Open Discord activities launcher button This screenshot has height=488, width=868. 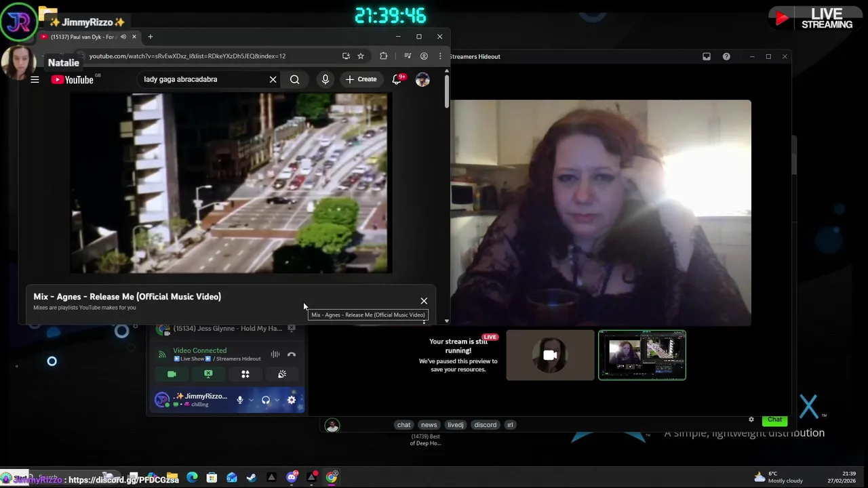point(245,373)
